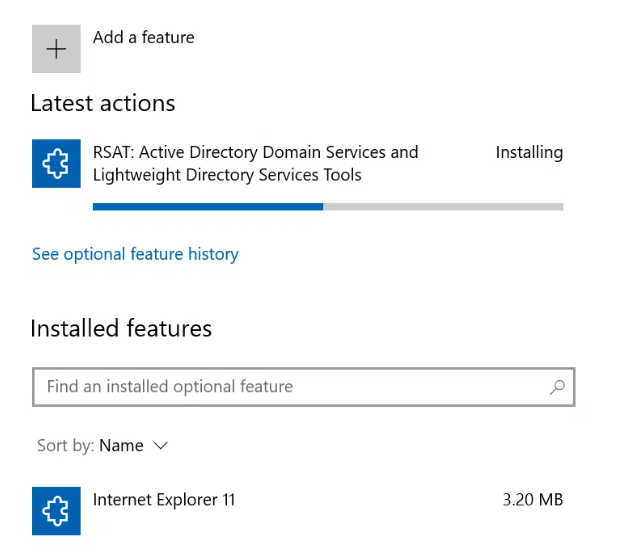Open the Sort by Name dropdown
The width and height of the screenshot is (642, 555).
click(122, 446)
